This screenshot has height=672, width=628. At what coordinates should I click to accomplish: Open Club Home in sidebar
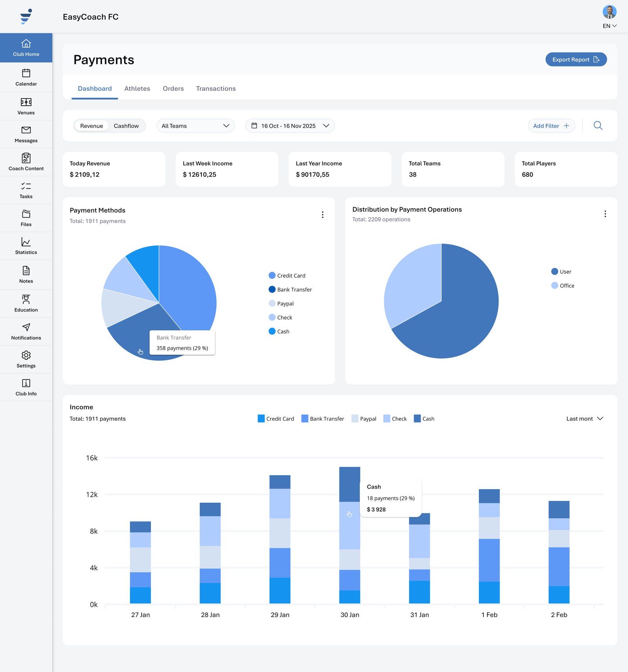(x=26, y=48)
